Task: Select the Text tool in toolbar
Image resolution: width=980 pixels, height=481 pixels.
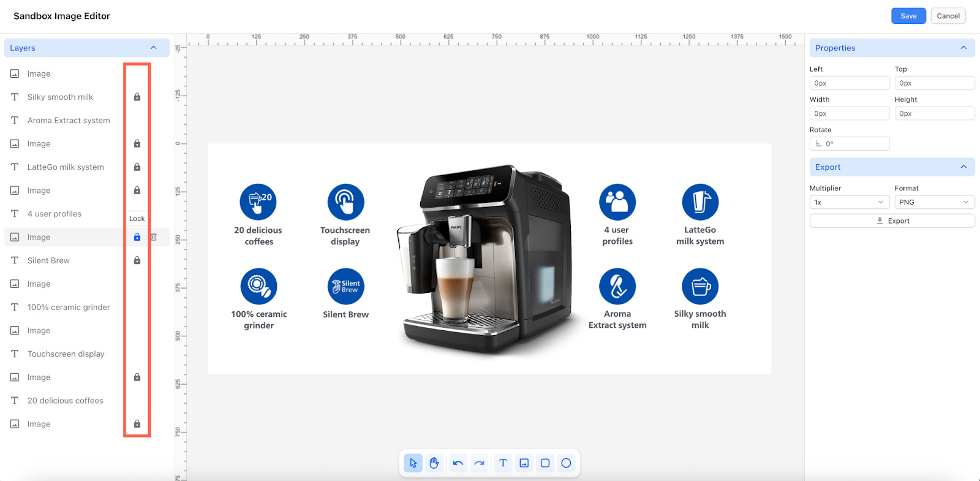Action: [x=503, y=463]
